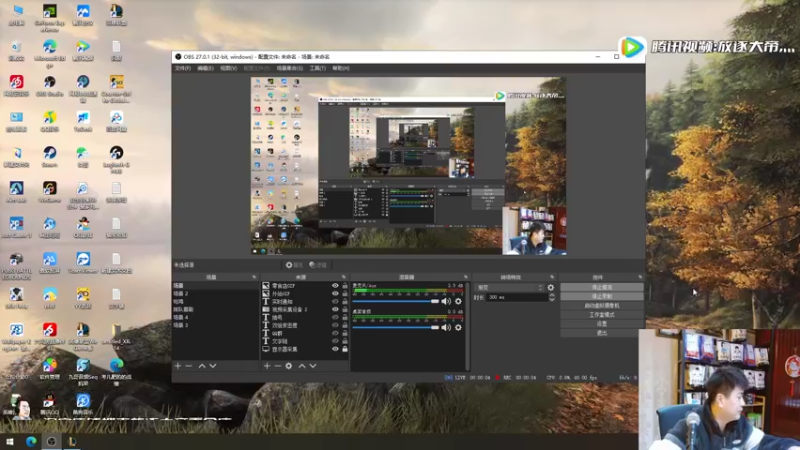The image size is (800, 450).
Task: Adjust transition duration stepper arrows
Action: (552, 297)
